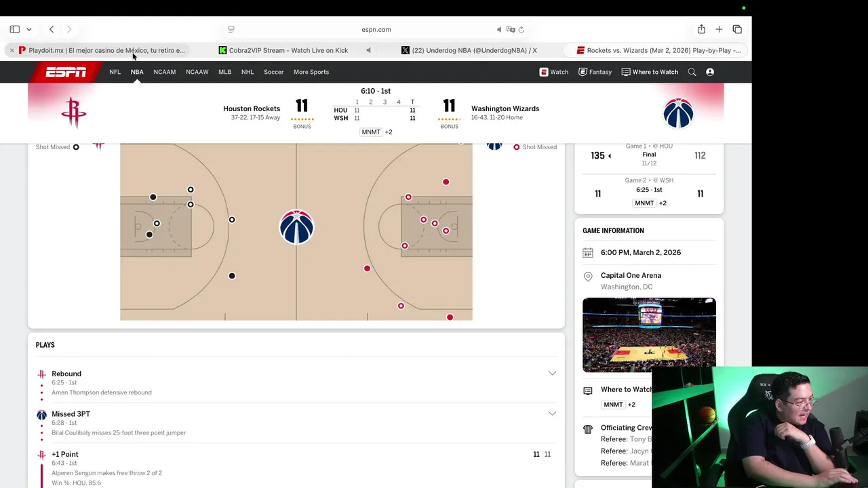Click the Rockets icon beside the Rebound play
The height and width of the screenshot is (488, 868).
pyautogui.click(x=41, y=374)
